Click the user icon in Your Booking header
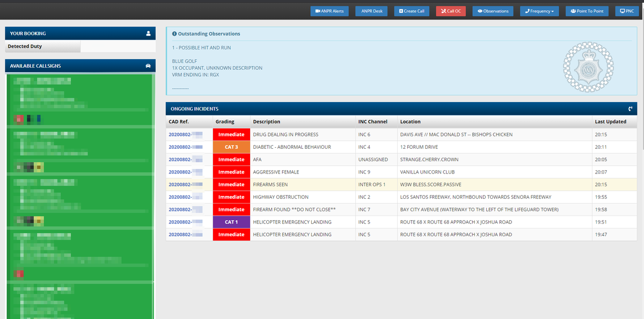The image size is (644, 319). 149,33
